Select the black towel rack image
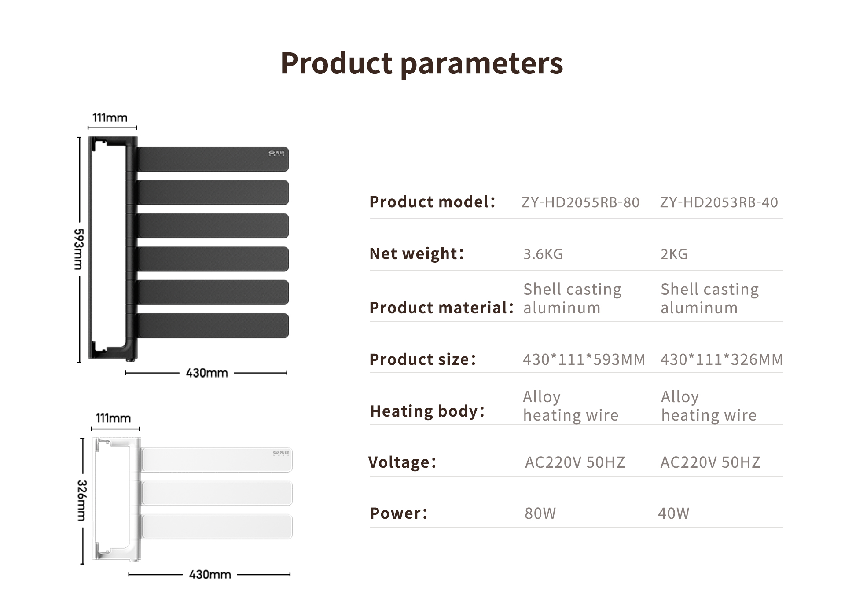The height and width of the screenshot is (616, 845). coord(189,248)
